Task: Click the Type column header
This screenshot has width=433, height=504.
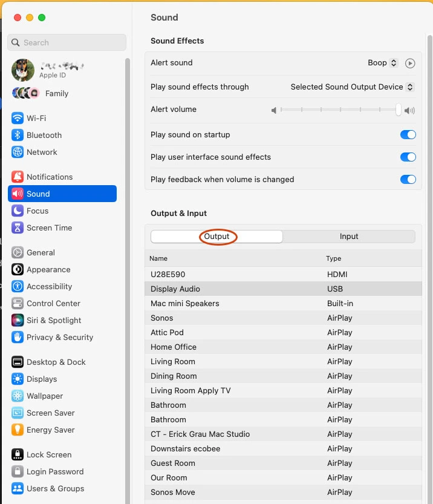Action: (x=333, y=258)
